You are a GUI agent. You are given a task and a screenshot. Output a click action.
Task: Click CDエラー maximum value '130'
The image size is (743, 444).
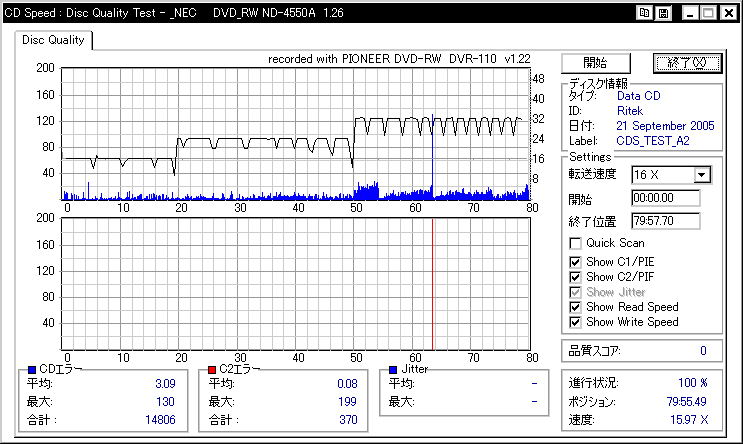pos(165,402)
